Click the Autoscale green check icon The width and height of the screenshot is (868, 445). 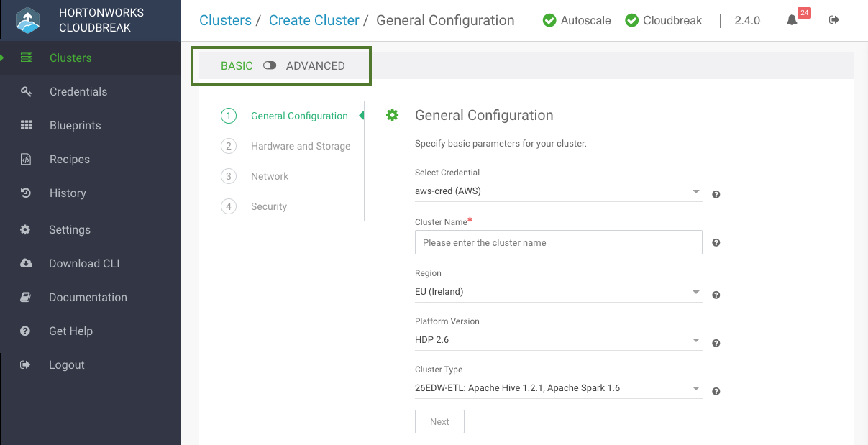549,20
